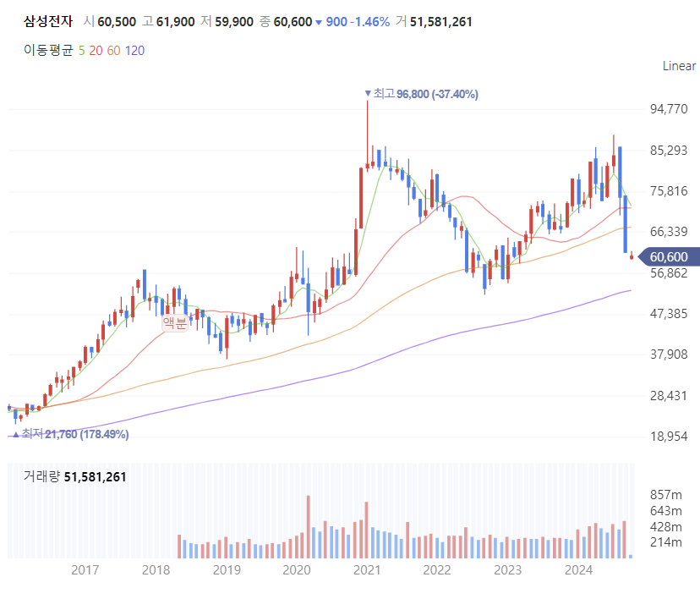Click the high price value 61,900

pyautogui.click(x=176, y=21)
